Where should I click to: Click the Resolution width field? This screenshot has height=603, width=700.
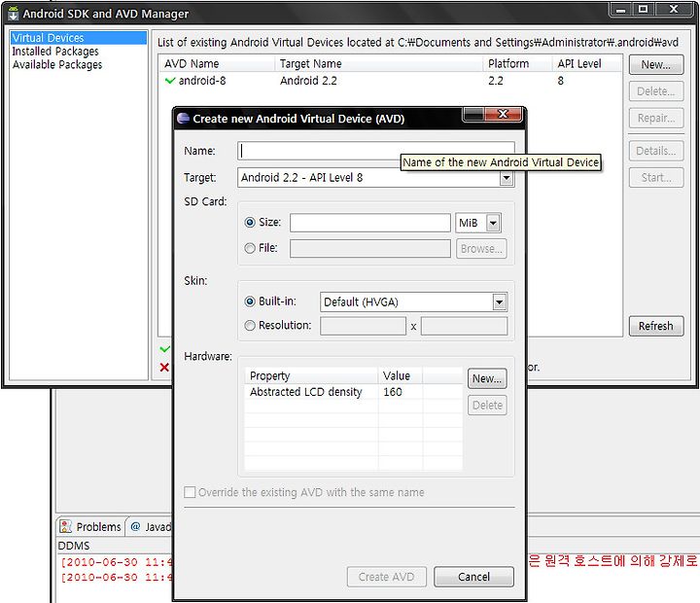[363, 326]
